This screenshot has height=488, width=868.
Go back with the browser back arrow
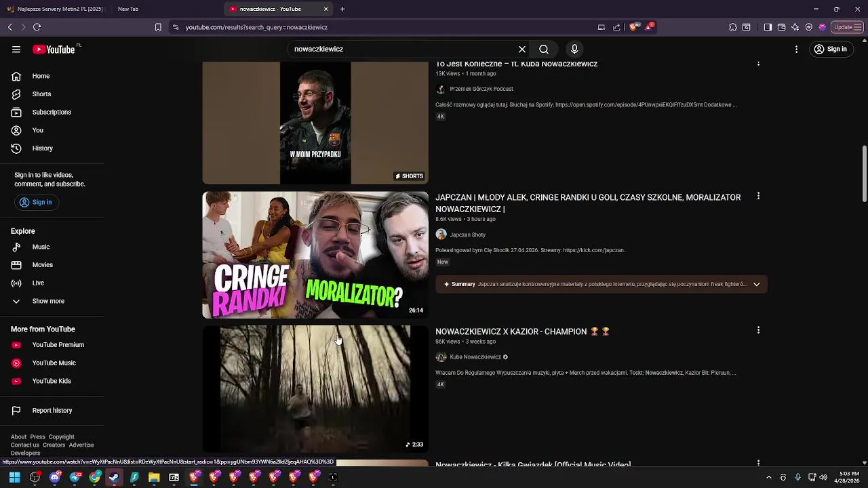10,27
